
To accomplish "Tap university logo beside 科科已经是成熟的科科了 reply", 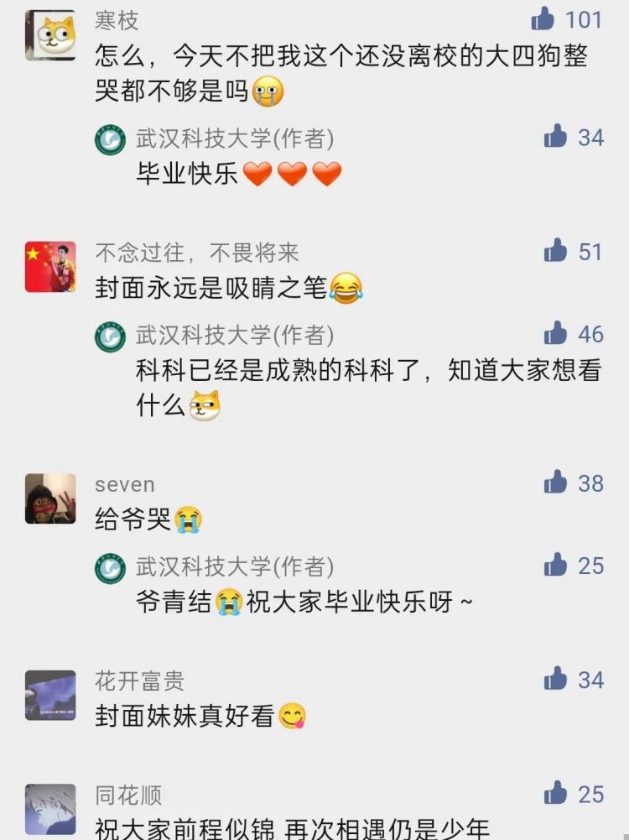I will coord(110,337).
